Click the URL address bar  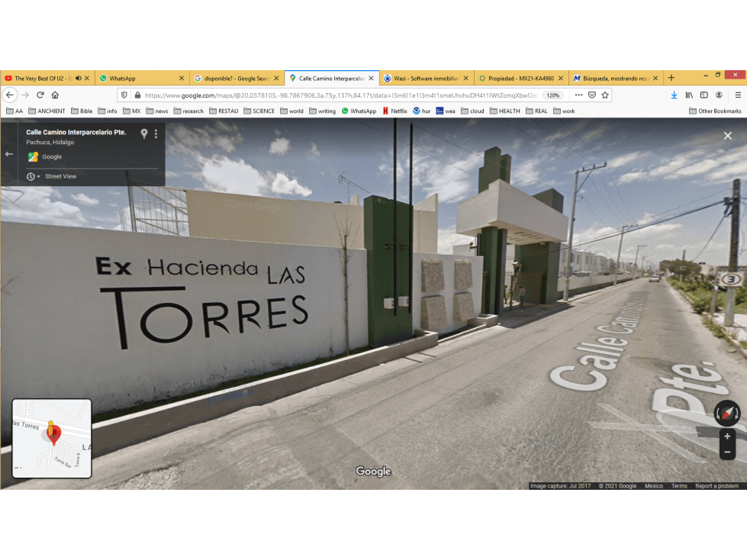tap(340, 95)
